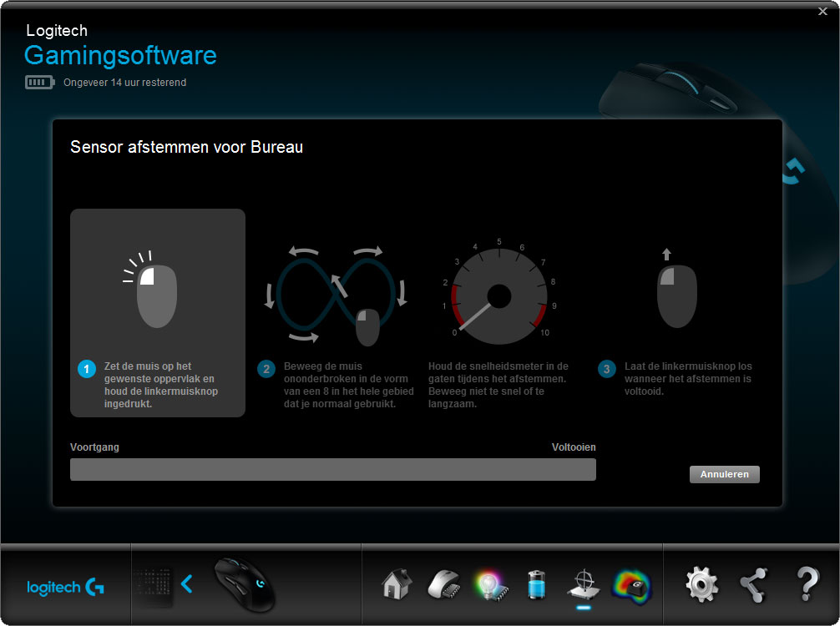Select the mouse device thumbnail

pos(245,585)
